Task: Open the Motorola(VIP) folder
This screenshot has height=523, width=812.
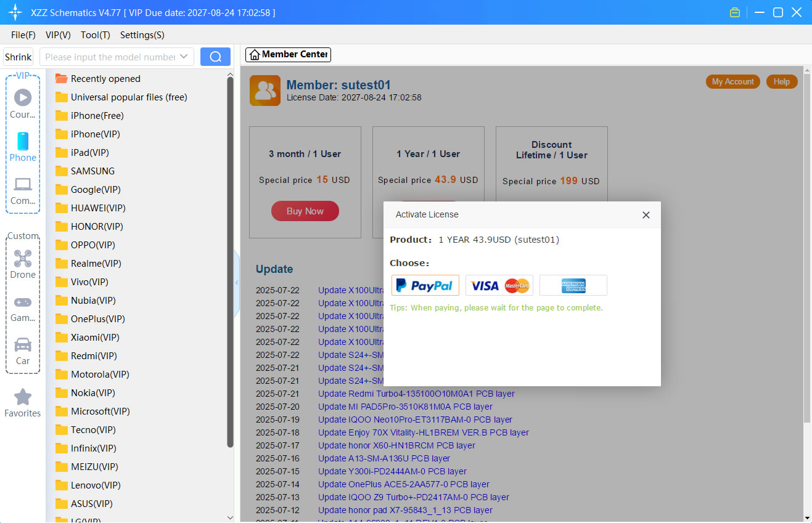Action: tap(92, 375)
